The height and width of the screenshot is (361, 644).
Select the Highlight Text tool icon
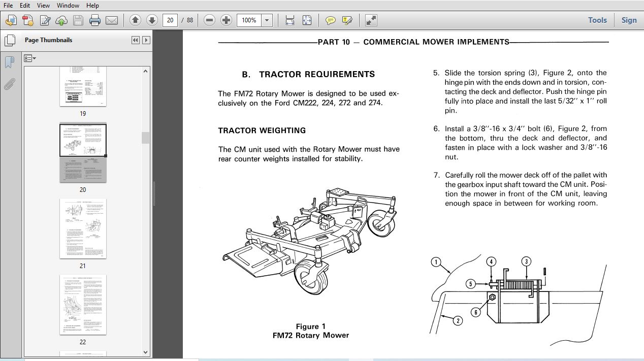[x=347, y=20]
